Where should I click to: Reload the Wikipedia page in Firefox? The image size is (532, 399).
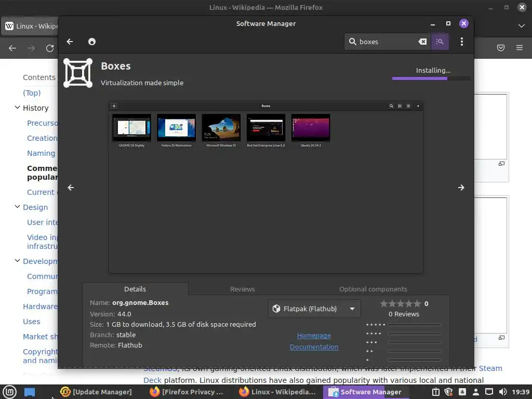[x=50, y=48]
